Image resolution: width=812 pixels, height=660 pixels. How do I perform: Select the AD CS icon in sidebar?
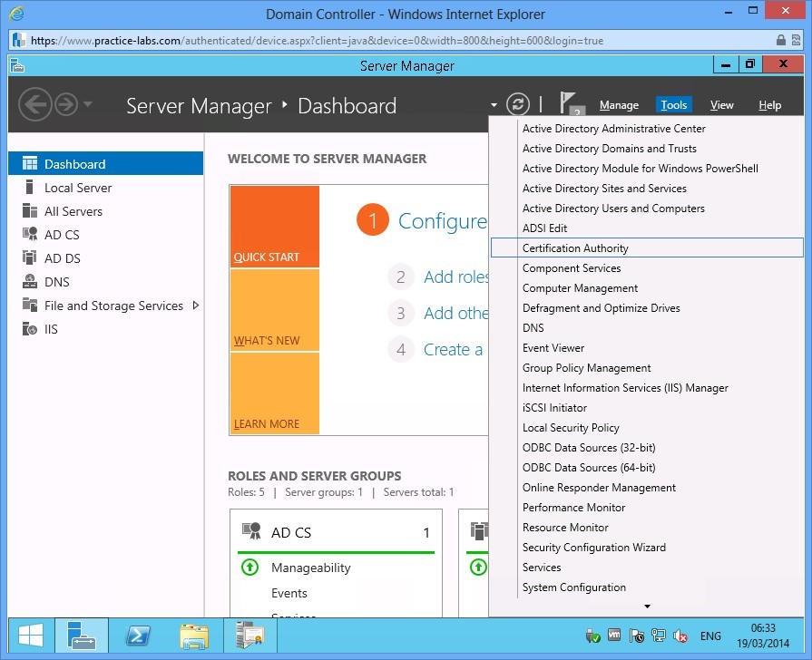[x=29, y=235]
